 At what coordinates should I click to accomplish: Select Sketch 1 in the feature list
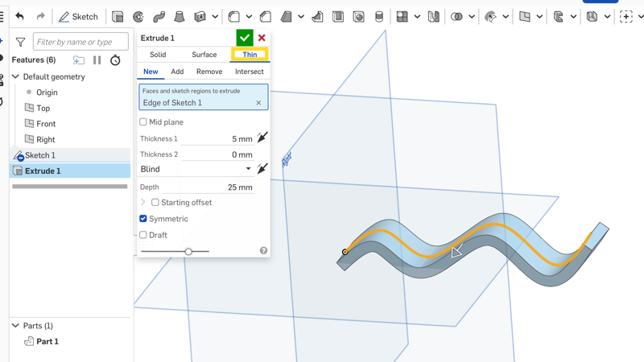[x=70, y=155]
